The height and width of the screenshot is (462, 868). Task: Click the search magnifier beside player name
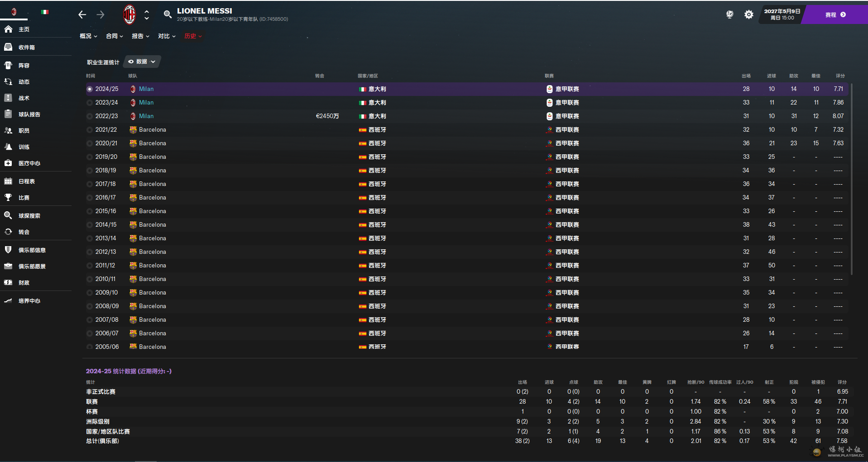(168, 14)
